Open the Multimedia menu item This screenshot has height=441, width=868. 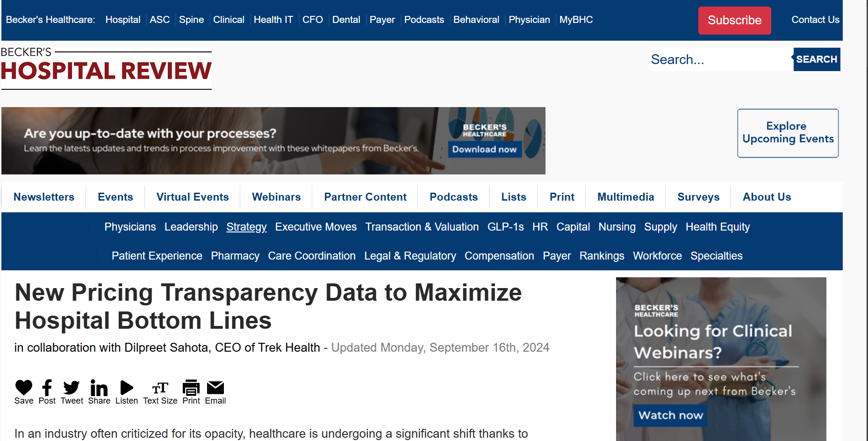point(625,197)
